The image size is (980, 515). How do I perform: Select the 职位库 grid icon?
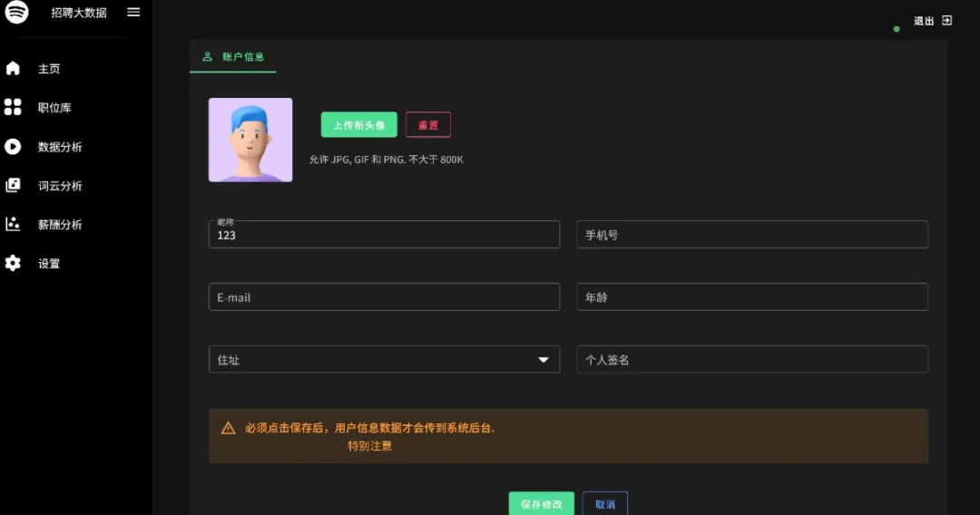(x=13, y=107)
